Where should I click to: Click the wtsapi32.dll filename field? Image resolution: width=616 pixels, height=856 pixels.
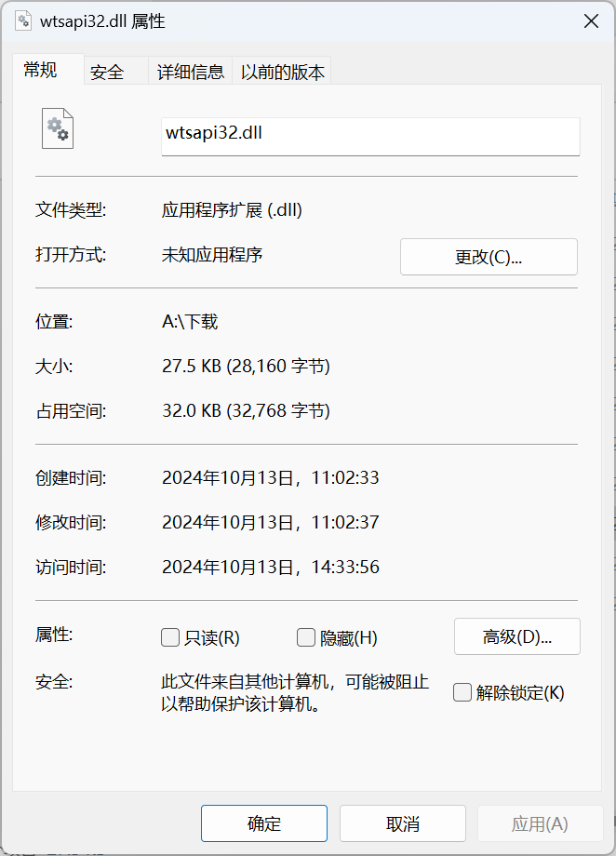370,137
